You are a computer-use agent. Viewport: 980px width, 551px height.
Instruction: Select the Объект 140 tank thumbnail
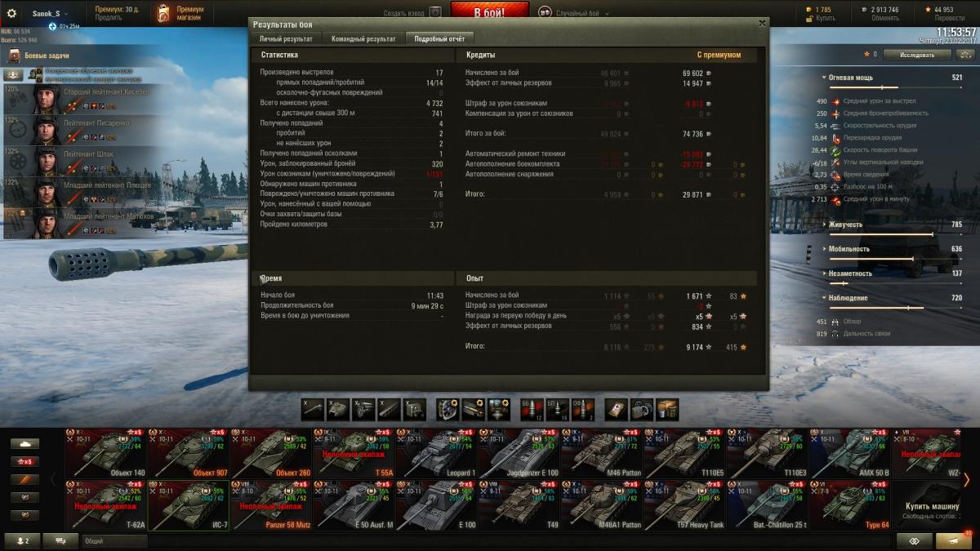coord(106,453)
